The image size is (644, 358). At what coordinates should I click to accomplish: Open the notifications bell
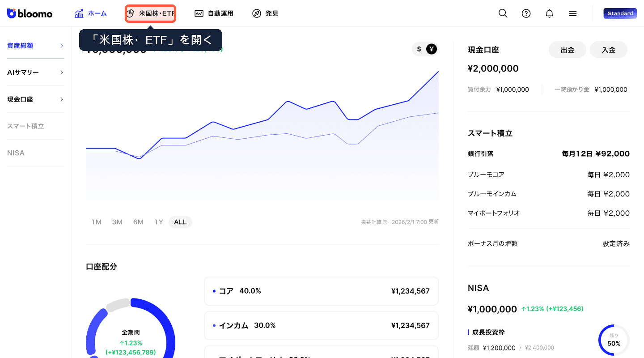tap(550, 13)
